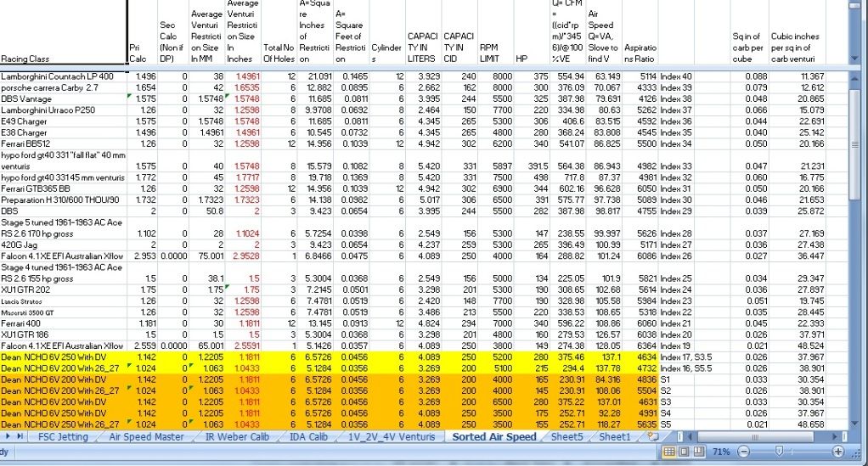Select the S3 label cell

tap(676, 401)
